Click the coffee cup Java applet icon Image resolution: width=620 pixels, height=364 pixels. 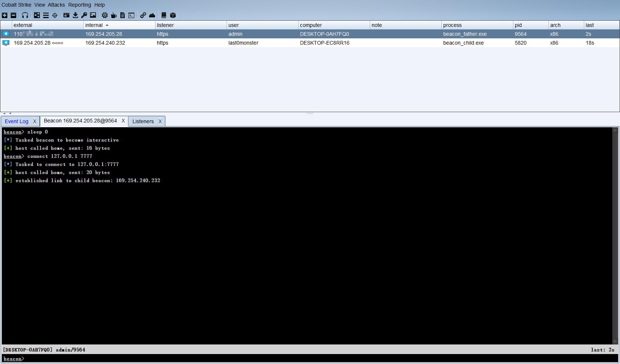(114, 15)
